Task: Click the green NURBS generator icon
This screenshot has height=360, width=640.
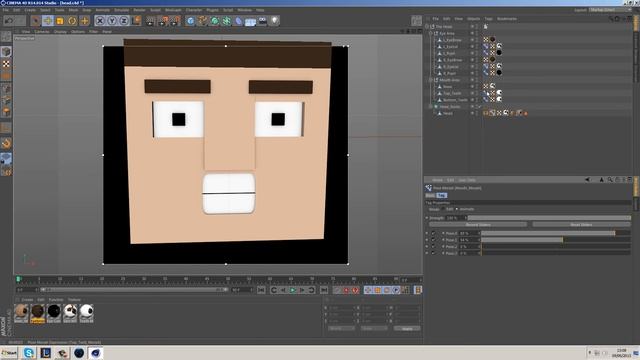Action: [214, 20]
